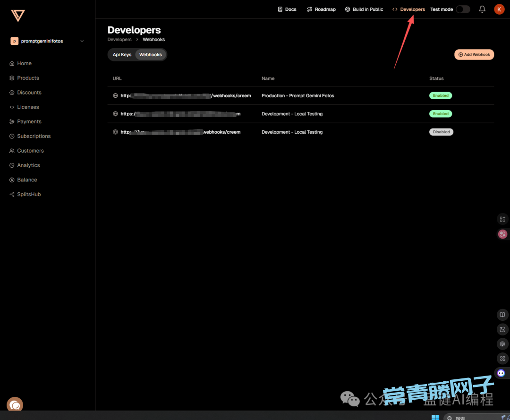
Task: Open notifications bell icon
Action: tap(482, 9)
